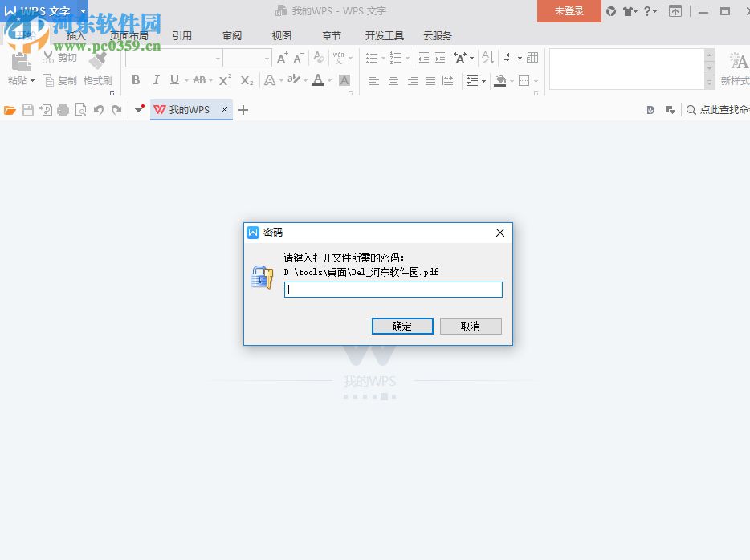The height and width of the screenshot is (560, 750).
Task: Click the Increase Font Size icon
Action: 283,59
